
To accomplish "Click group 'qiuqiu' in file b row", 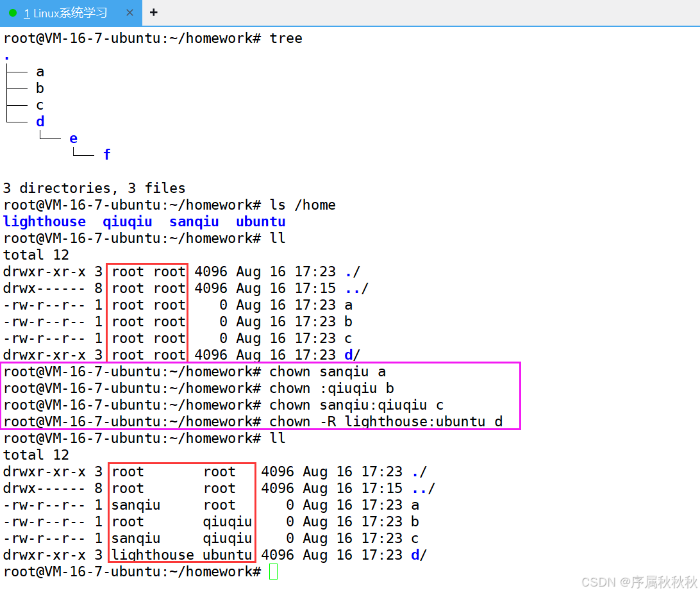I will tap(227, 522).
